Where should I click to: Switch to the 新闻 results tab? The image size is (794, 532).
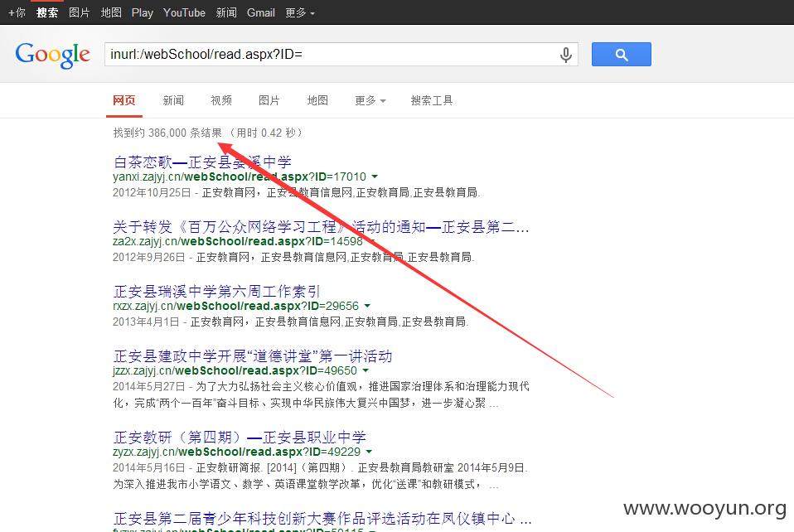(173, 100)
